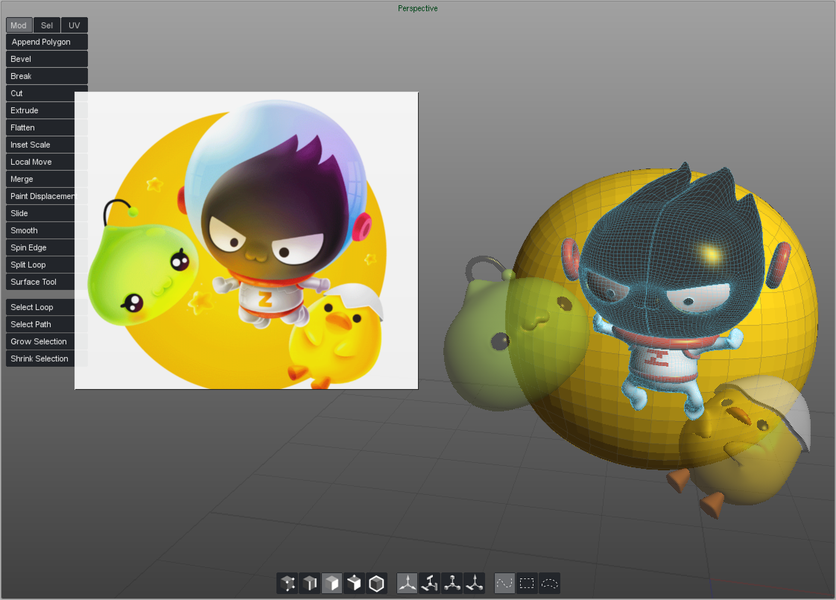Screen dimensions: 836x600
Task: Click Select Loop button
Action: point(41,307)
